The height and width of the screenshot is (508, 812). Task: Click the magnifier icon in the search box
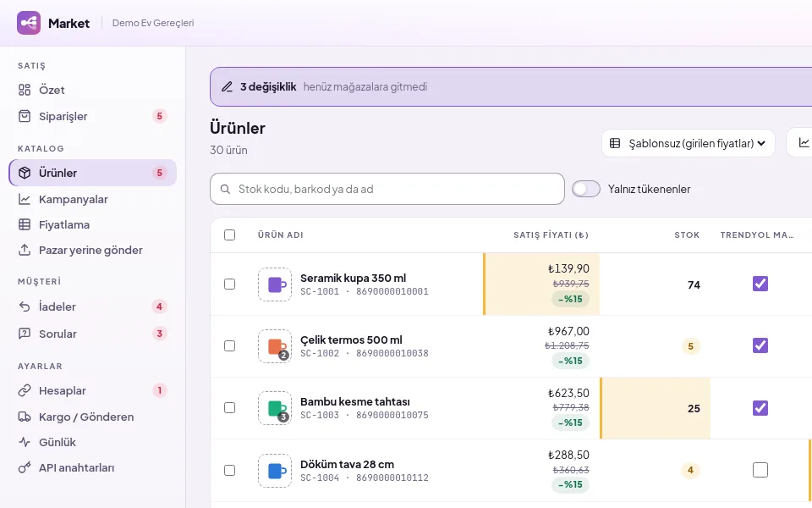point(225,189)
